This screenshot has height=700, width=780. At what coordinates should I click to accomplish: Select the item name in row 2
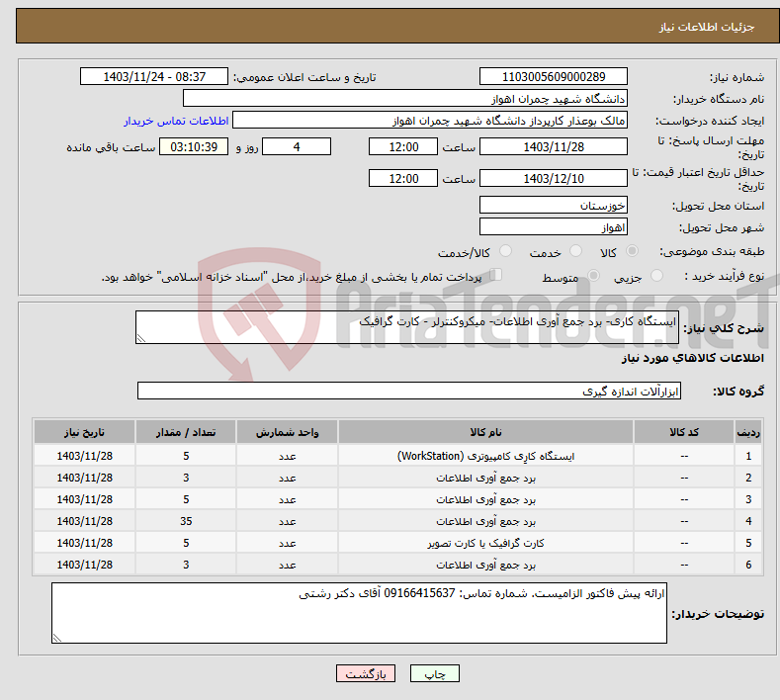coord(485,478)
